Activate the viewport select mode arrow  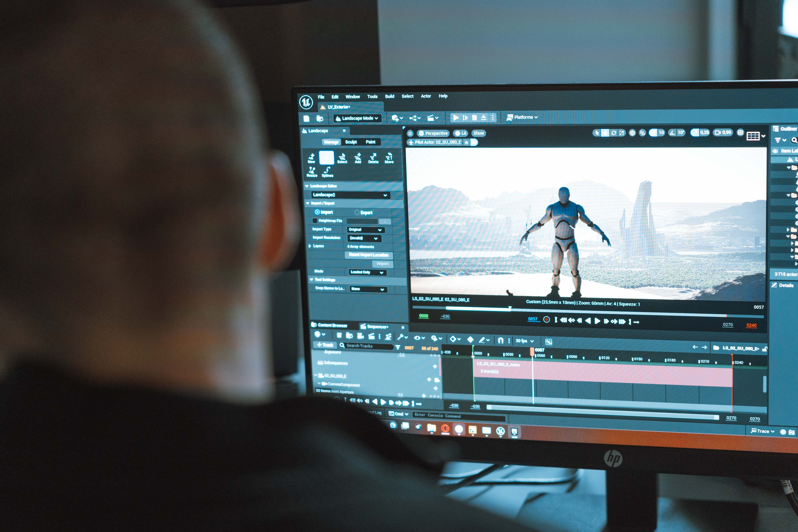[x=597, y=133]
